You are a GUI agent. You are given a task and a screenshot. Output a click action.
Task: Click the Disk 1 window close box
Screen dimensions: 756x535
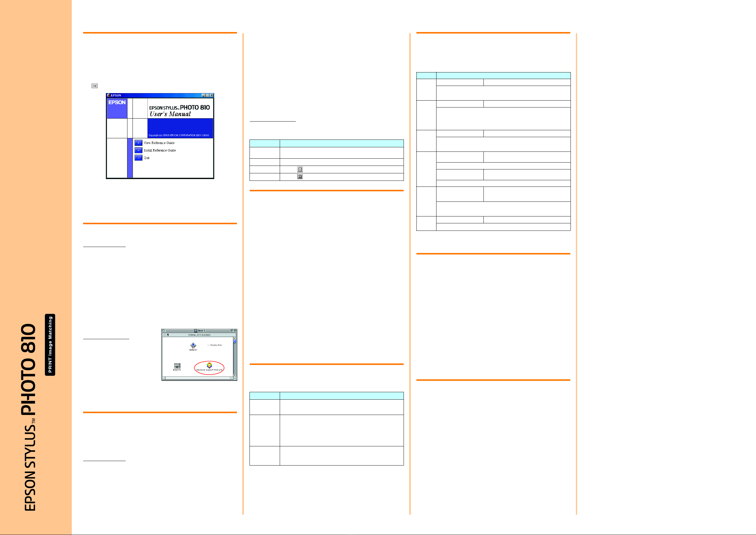click(163, 331)
